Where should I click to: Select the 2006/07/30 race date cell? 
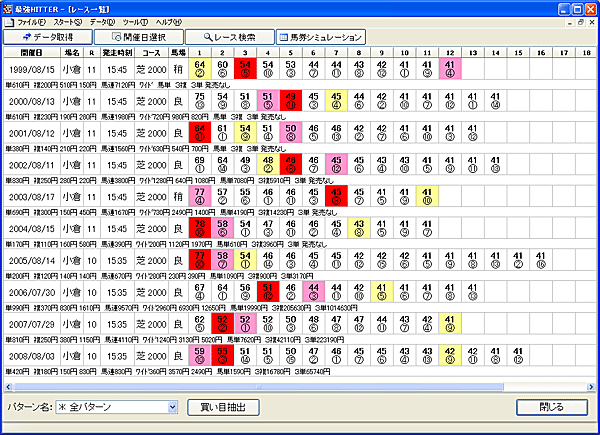32,292
